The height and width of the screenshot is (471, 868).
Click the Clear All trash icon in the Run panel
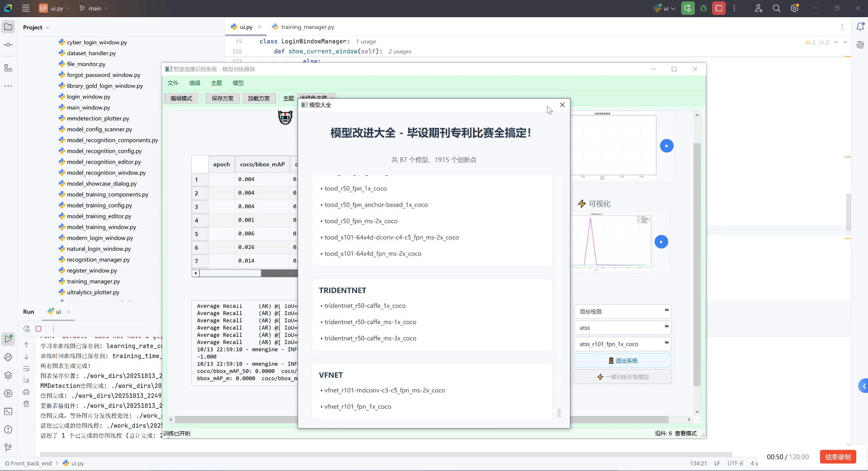[x=26, y=404]
